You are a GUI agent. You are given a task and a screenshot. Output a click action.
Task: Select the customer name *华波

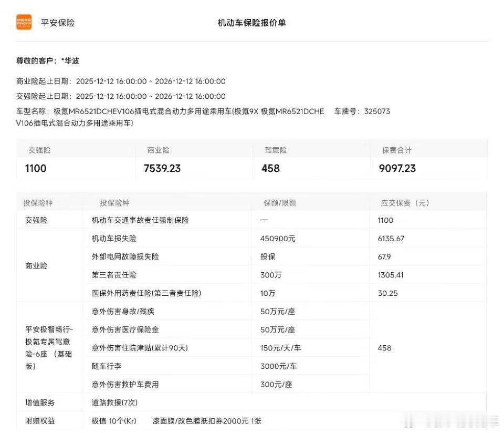point(70,61)
